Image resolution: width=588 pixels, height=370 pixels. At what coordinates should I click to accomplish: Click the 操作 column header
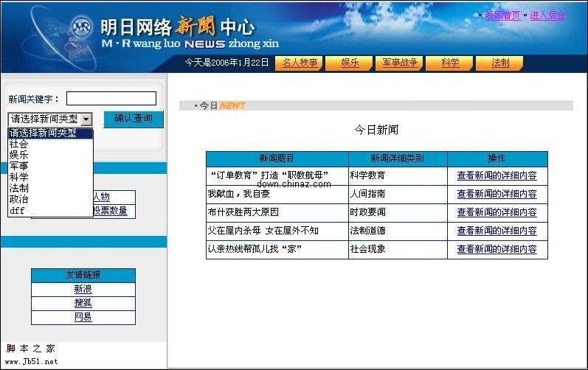(x=497, y=158)
